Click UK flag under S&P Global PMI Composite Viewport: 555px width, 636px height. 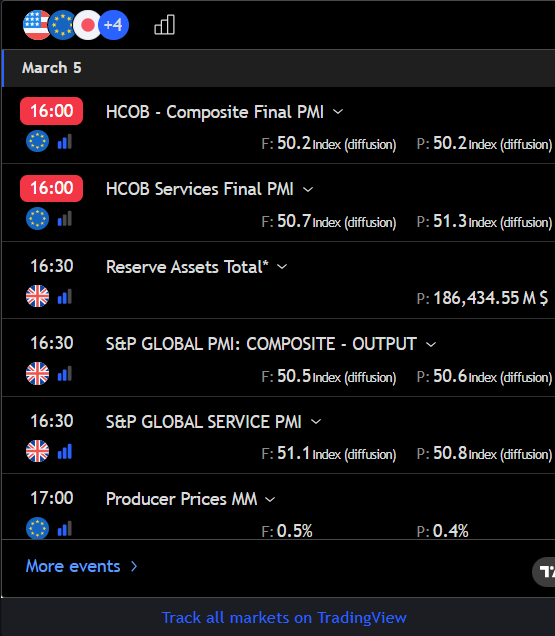coord(37,373)
